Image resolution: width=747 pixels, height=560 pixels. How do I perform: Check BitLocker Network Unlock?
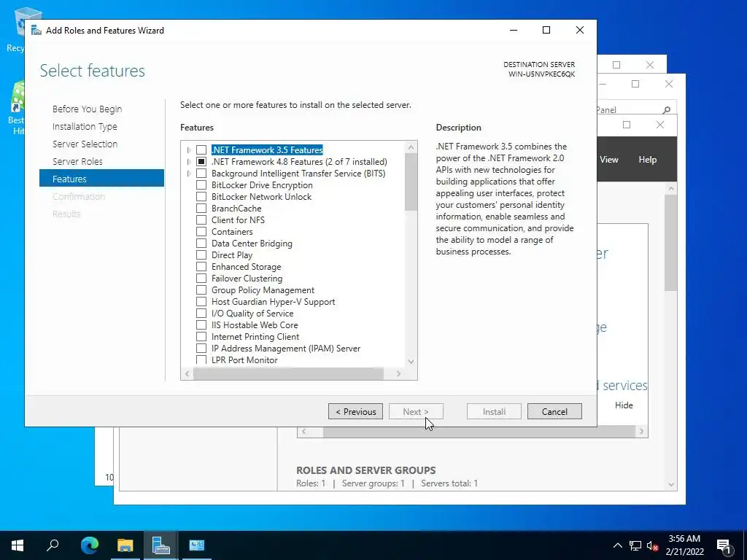coord(201,197)
